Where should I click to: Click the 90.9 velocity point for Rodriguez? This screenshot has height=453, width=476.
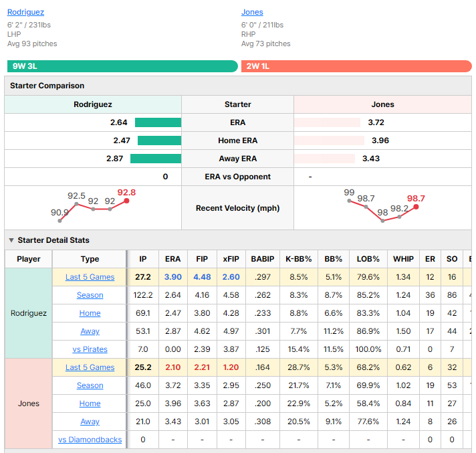(x=59, y=221)
